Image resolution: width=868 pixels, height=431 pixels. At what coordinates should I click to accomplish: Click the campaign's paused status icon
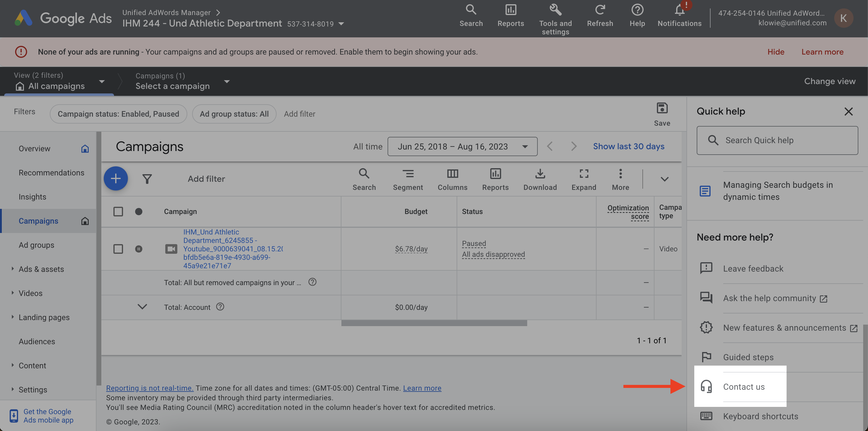tap(138, 249)
